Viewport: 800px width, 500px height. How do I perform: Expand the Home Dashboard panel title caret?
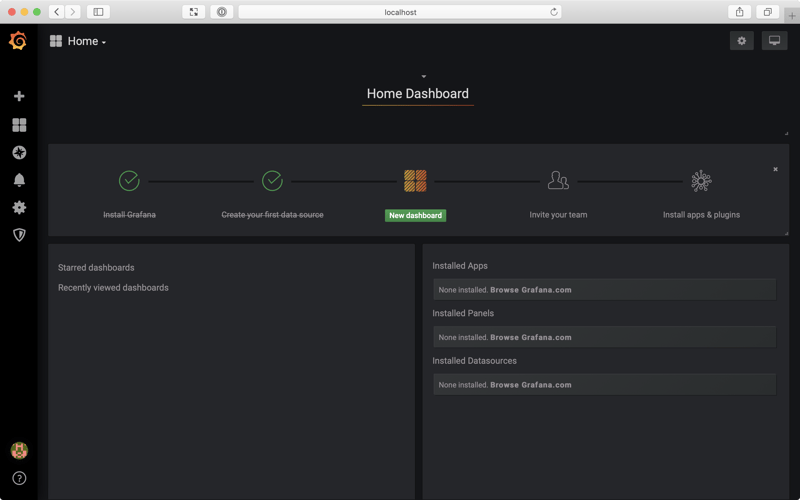point(423,77)
